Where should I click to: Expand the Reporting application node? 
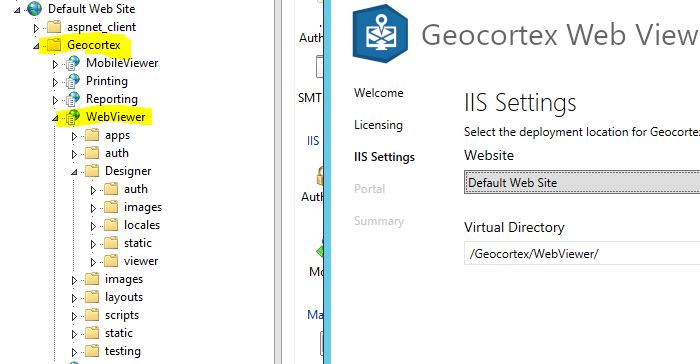tap(55, 100)
